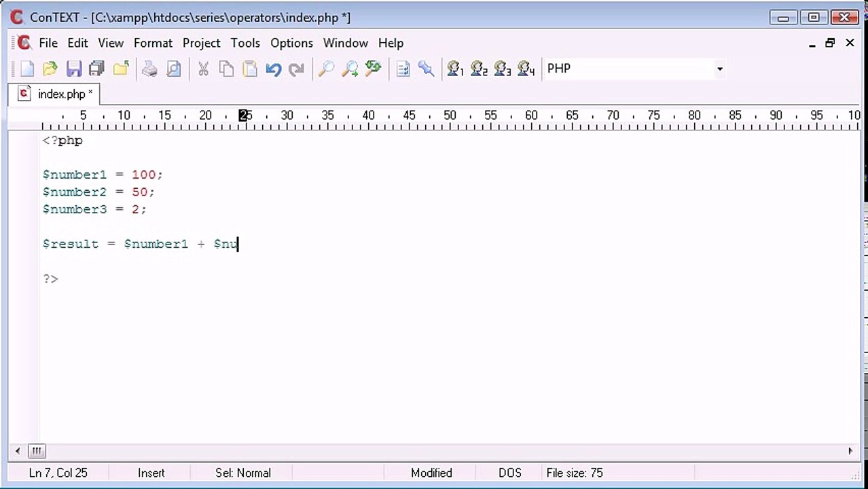Screen dimensions: 868x489
Task: Click the 'Modified' status entry
Action: 431,473
